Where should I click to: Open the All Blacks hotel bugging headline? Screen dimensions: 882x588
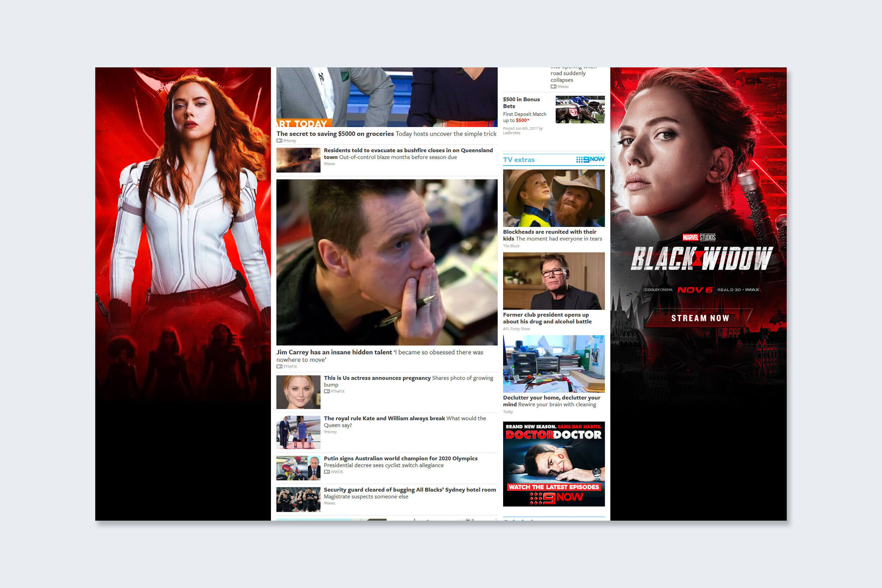pos(410,490)
